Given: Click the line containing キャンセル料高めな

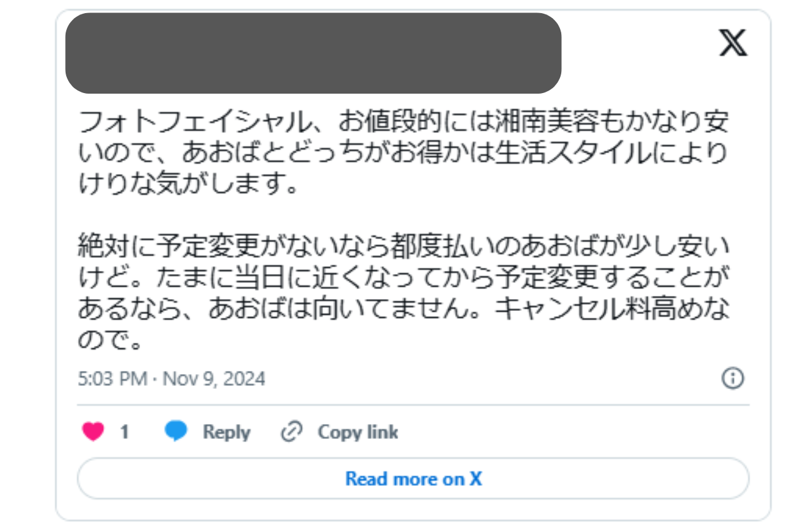Looking at the screenshot, I should pyautogui.click(x=404, y=310).
